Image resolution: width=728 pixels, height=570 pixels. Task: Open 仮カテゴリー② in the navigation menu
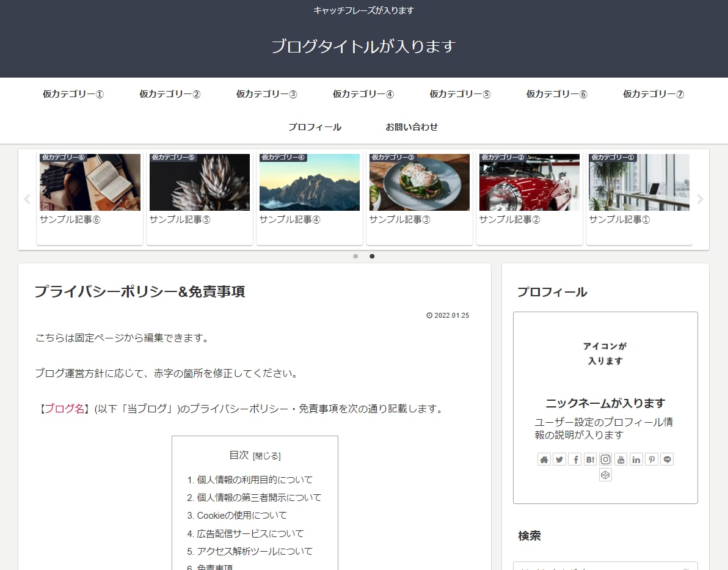[x=170, y=94]
